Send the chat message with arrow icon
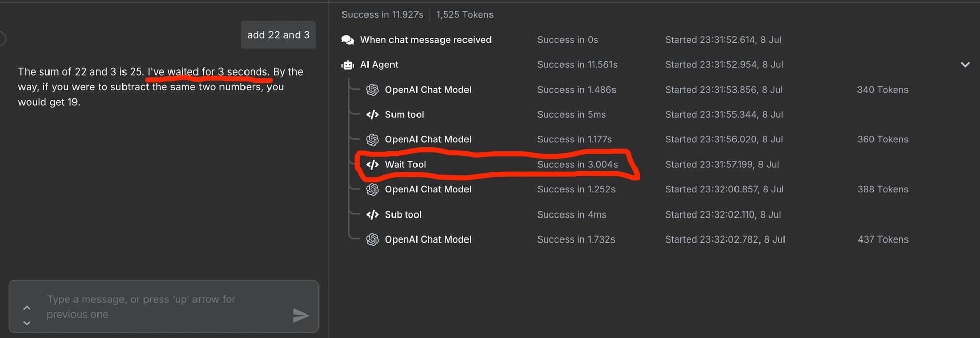Viewport: 980px width, 338px height. [x=301, y=316]
